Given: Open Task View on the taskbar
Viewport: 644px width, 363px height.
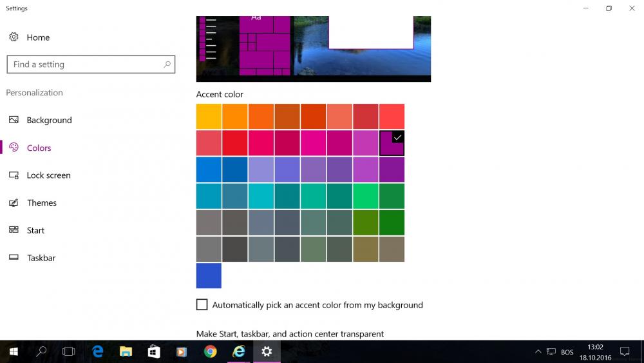Looking at the screenshot, I should tap(68, 351).
